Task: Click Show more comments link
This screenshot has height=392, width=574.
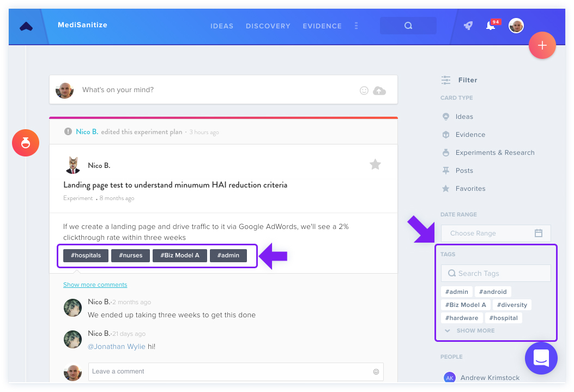Action: point(95,285)
